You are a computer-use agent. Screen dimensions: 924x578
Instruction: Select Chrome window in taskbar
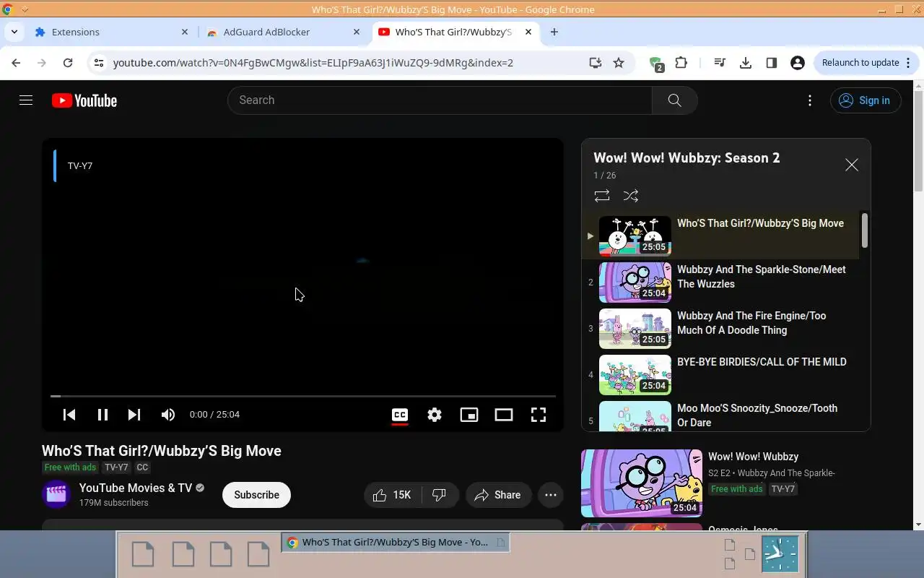coord(396,543)
